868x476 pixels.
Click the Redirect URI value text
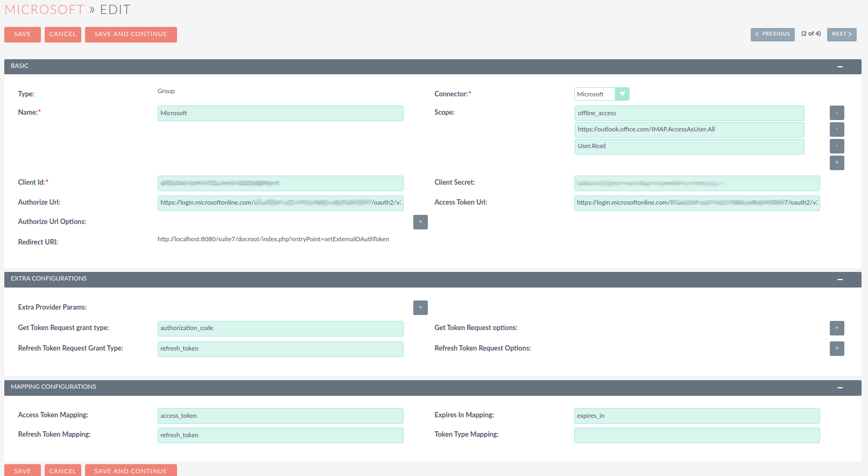click(x=273, y=239)
